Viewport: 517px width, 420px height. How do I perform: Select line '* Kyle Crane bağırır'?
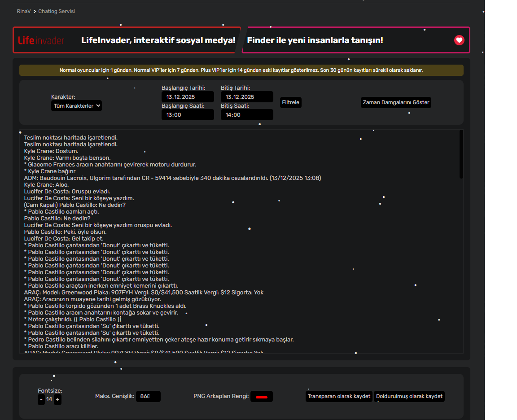click(x=50, y=171)
